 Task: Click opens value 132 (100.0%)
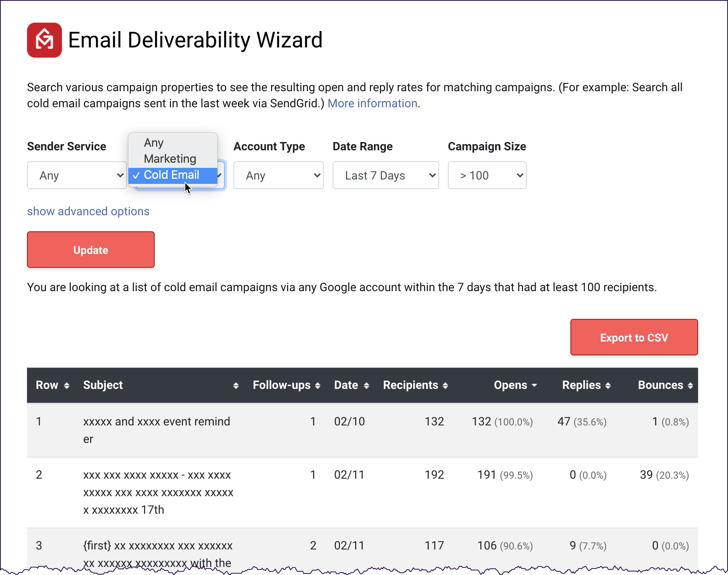click(502, 422)
